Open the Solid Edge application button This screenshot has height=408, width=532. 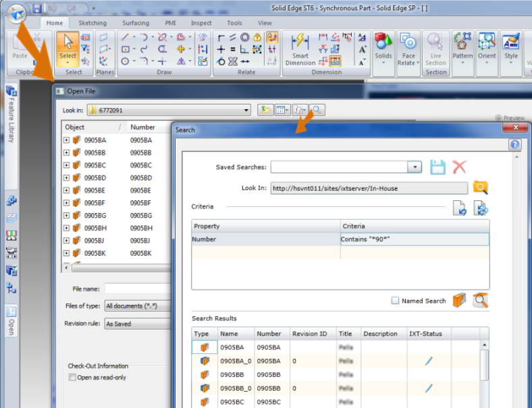pos(16,11)
